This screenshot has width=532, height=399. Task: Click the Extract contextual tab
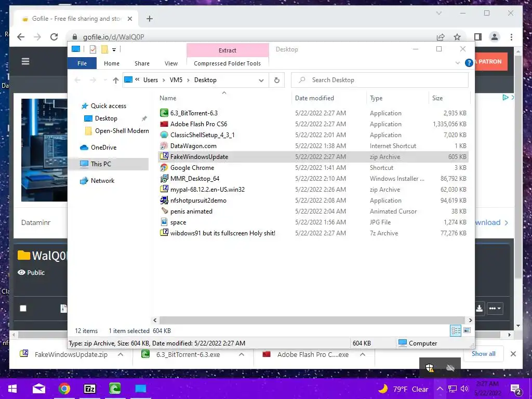228,50
